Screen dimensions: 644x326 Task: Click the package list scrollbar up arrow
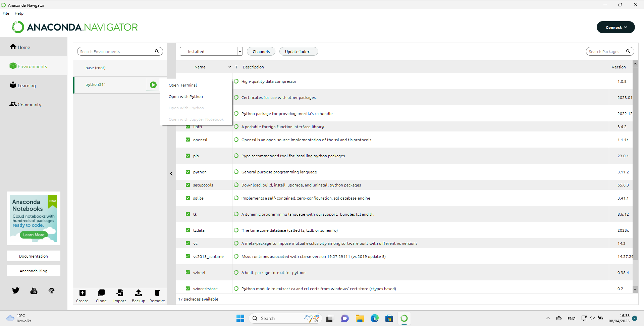[635, 64]
